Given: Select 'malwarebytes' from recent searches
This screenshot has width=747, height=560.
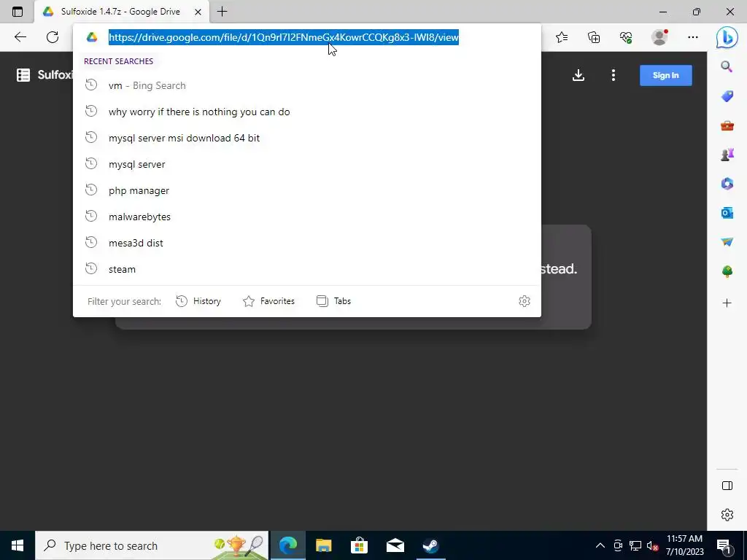Looking at the screenshot, I should (307, 216).
